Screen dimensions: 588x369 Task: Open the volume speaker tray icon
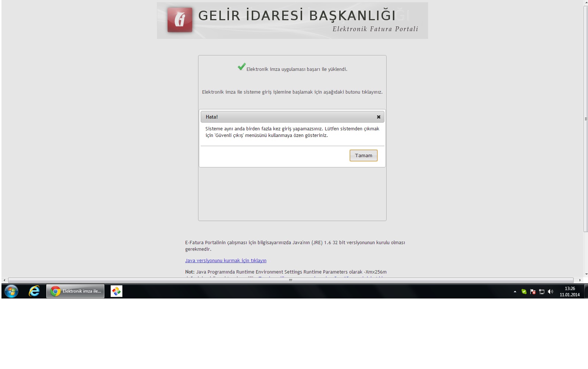[x=550, y=292]
